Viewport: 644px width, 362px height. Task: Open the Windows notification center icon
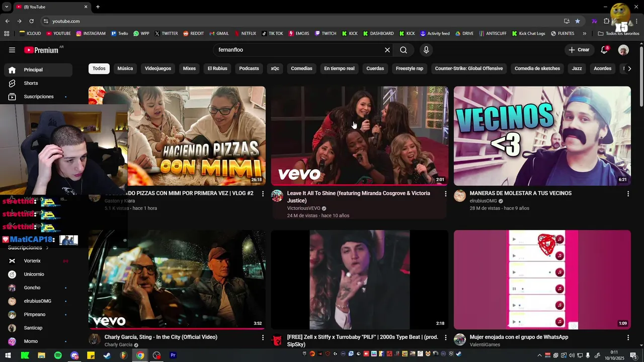[633, 355]
